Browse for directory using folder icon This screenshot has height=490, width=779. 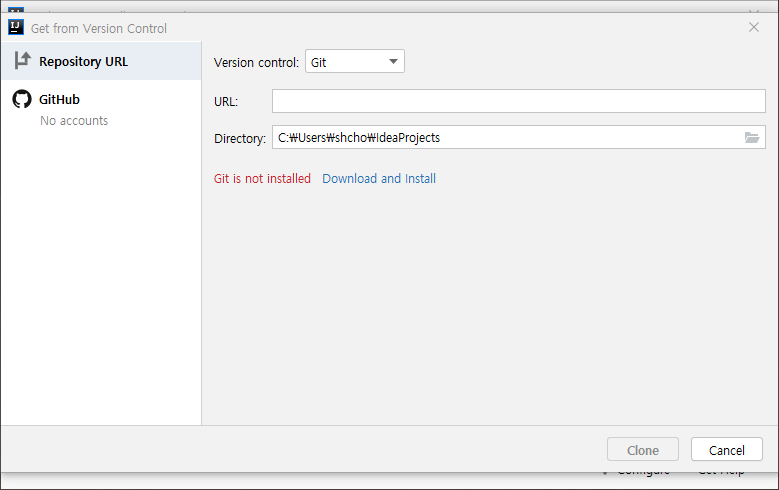pos(752,137)
